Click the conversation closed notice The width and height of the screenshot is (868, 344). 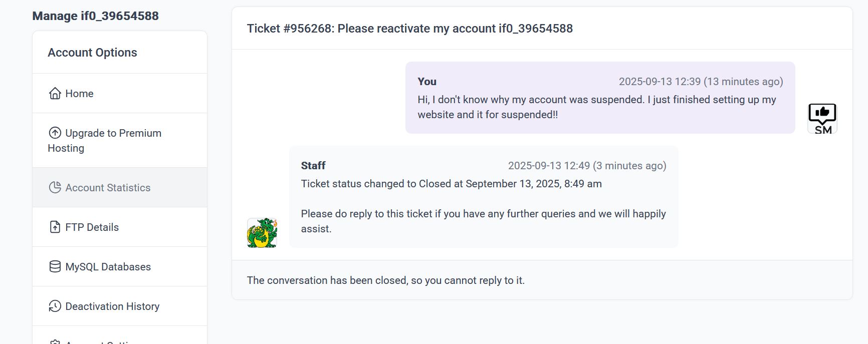pyautogui.click(x=385, y=280)
